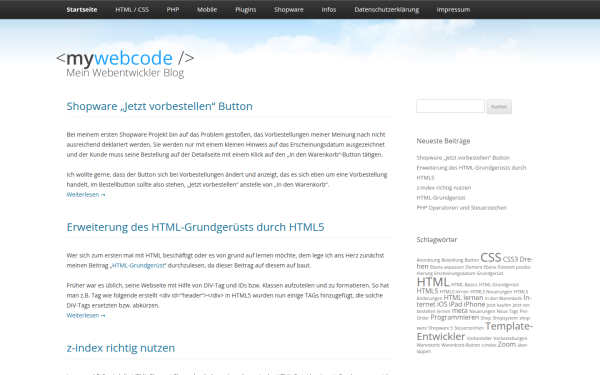The height and width of the screenshot is (375, 600).
Task: Click the Suchen button
Action: pyautogui.click(x=499, y=107)
